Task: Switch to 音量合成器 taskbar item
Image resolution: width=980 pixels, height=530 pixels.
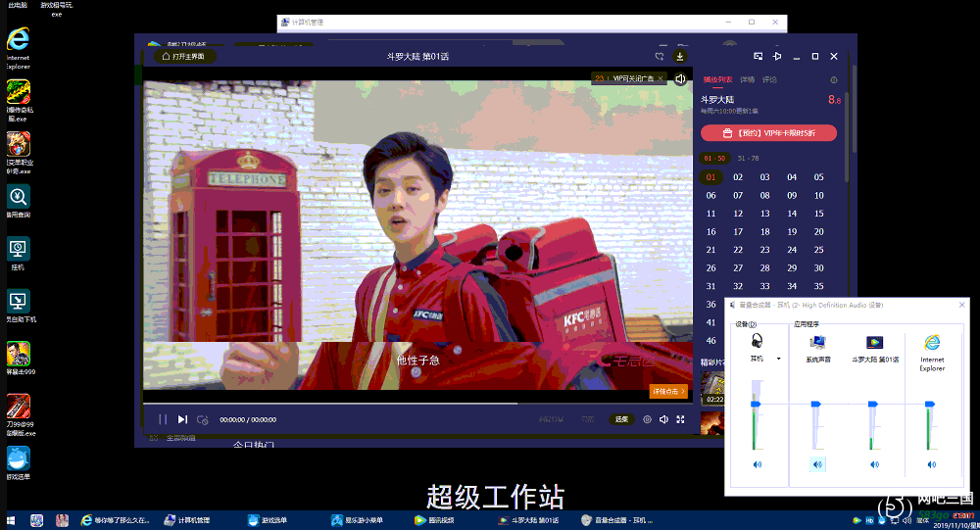Action: 617,520
